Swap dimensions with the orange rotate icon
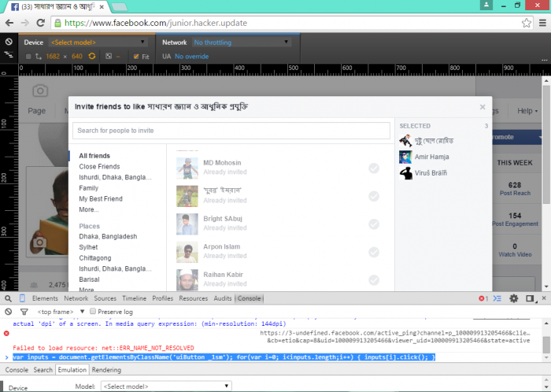 (x=92, y=56)
